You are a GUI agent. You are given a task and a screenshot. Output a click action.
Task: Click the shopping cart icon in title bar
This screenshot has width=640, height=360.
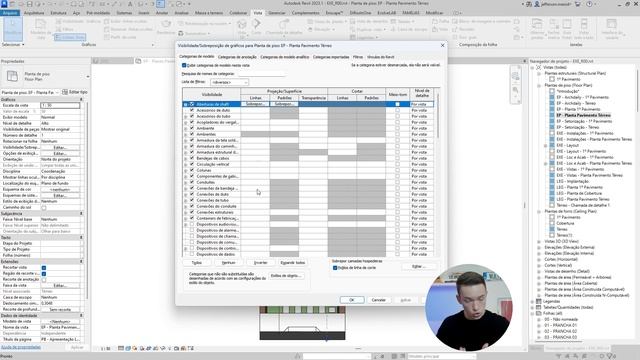pos(578,4)
